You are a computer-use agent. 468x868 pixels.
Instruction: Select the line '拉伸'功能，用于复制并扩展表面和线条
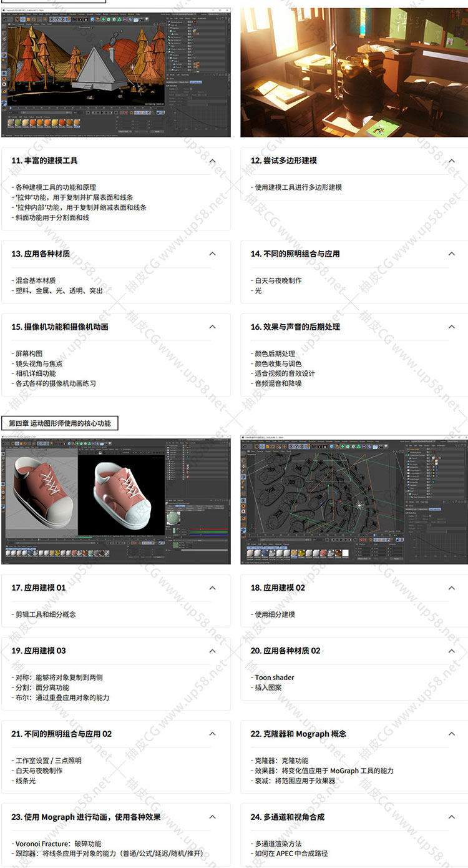(72, 197)
